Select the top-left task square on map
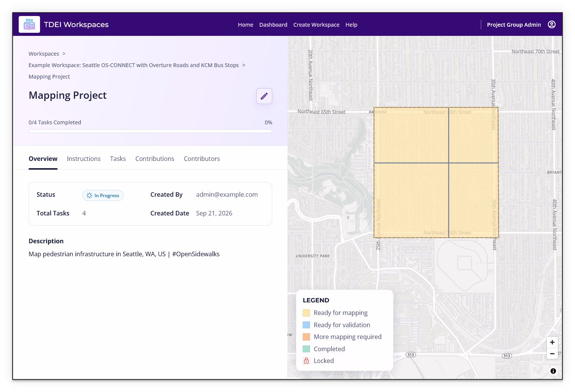Image resolution: width=575 pixels, height=392 pixels. (411, 135)
